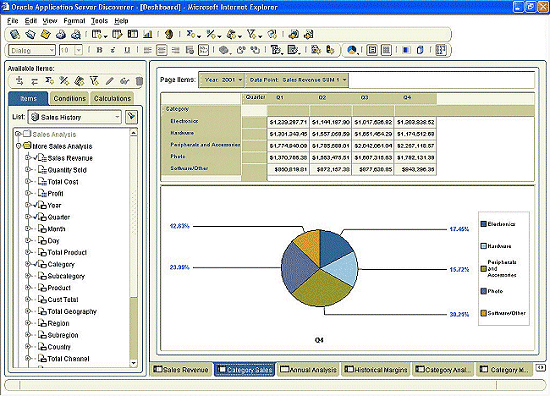
Task: Click the flashlight find button beside List
Action: (132, 117)
